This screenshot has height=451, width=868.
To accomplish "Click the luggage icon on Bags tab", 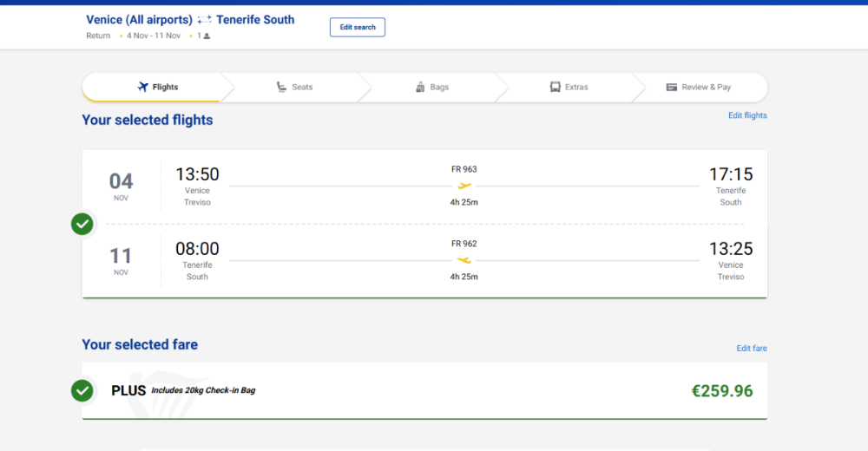I will [x=420, y=87].
